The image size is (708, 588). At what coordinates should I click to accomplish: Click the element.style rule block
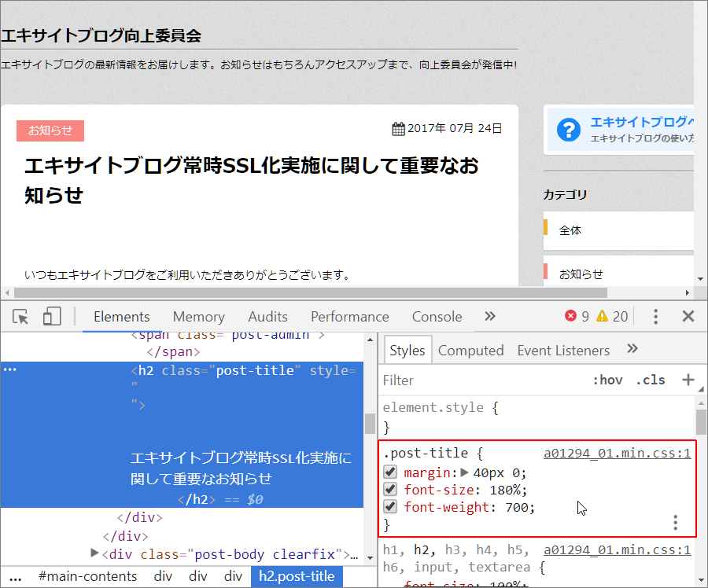[x=537, y=417]
